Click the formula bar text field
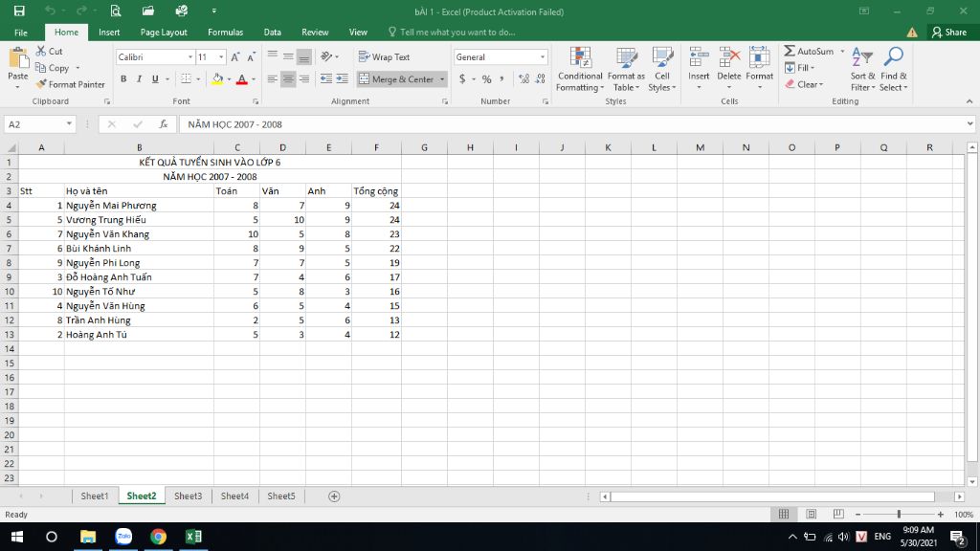 [x=571, y=124]
